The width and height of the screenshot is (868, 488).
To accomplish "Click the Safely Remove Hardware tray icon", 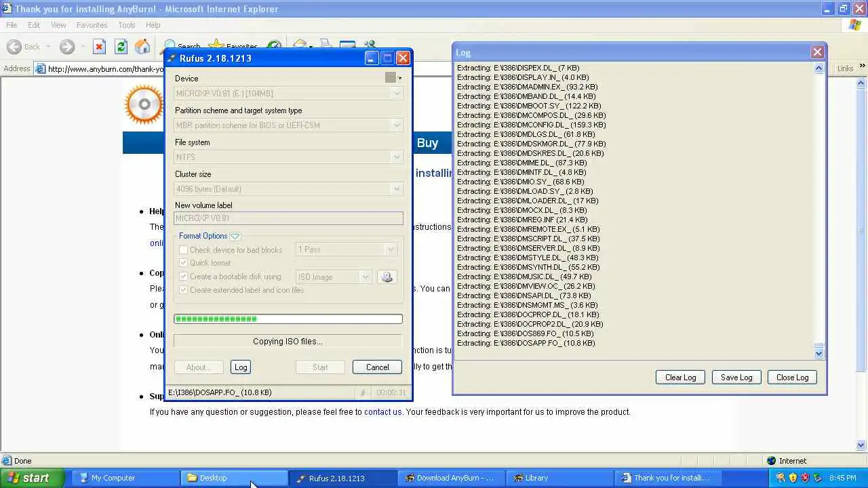I will point(817,478).
